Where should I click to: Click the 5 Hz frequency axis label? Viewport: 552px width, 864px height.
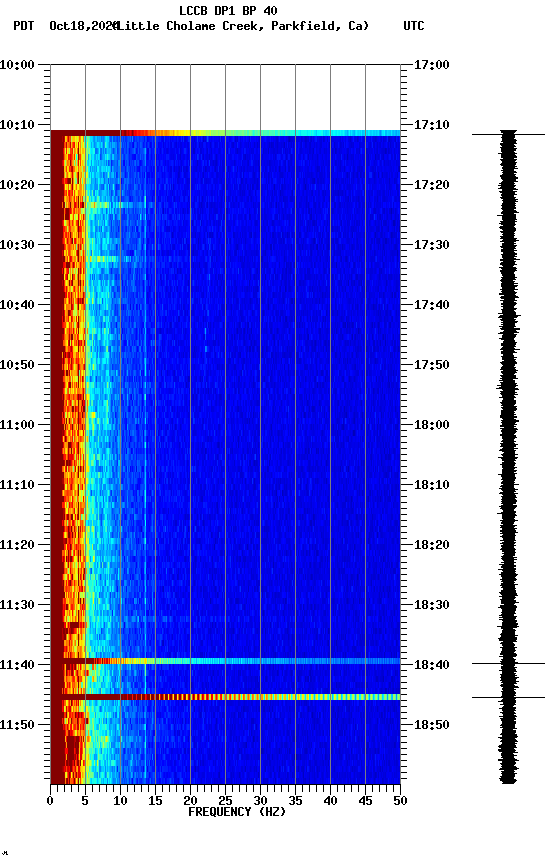point(85,801)
